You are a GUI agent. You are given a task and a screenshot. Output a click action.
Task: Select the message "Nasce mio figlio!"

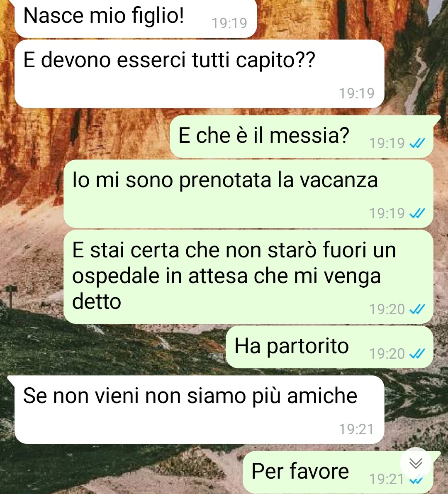click(136, 18)
